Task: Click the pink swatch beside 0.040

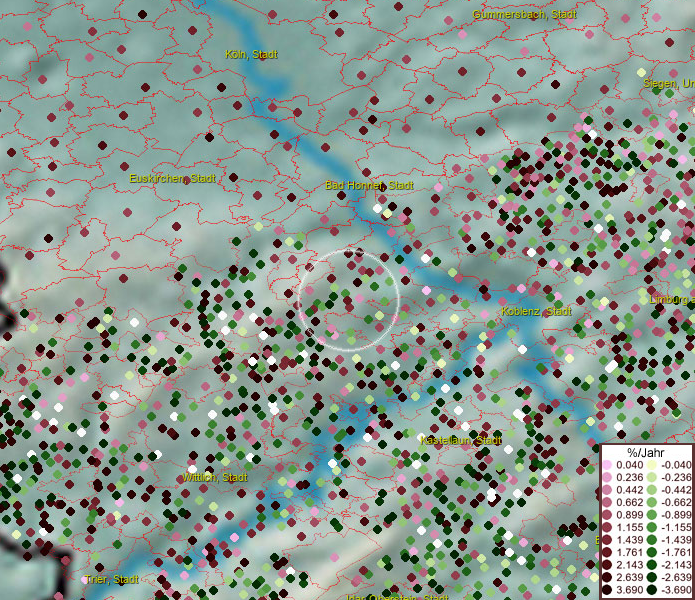Action: click(607, 465)
